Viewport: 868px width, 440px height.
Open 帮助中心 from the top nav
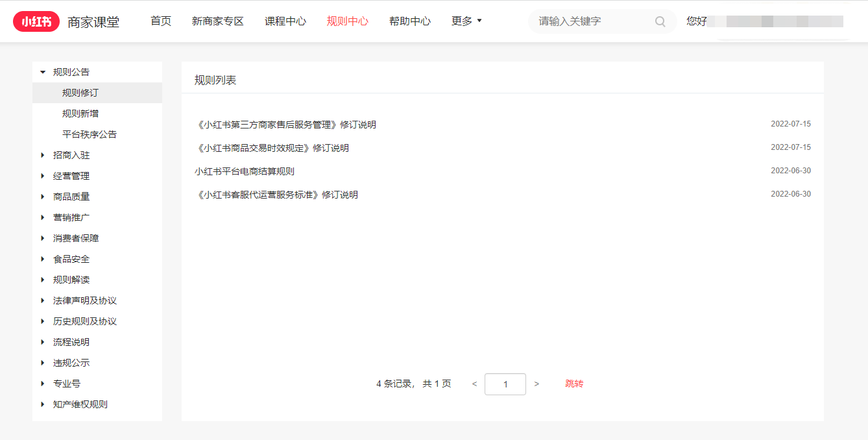tap(410, 21)
